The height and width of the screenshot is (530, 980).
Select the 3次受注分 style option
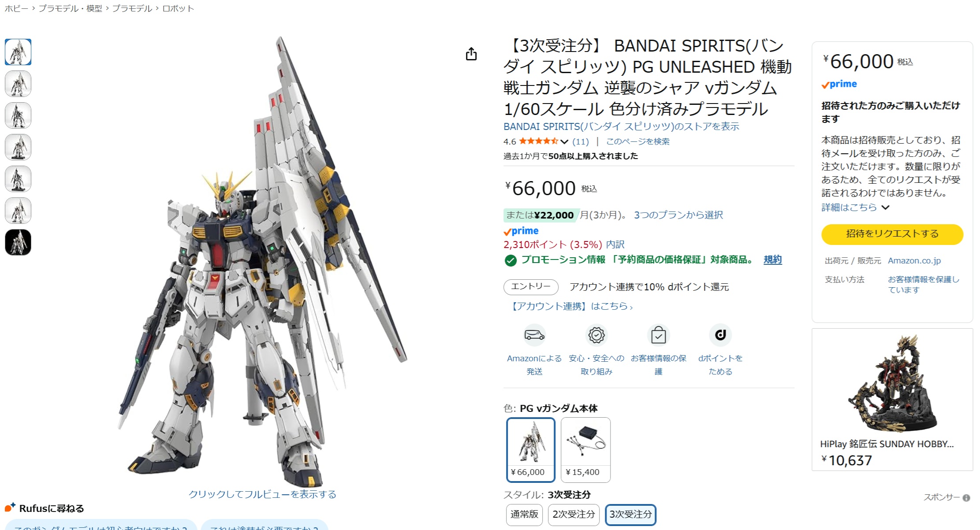point(630,515)
